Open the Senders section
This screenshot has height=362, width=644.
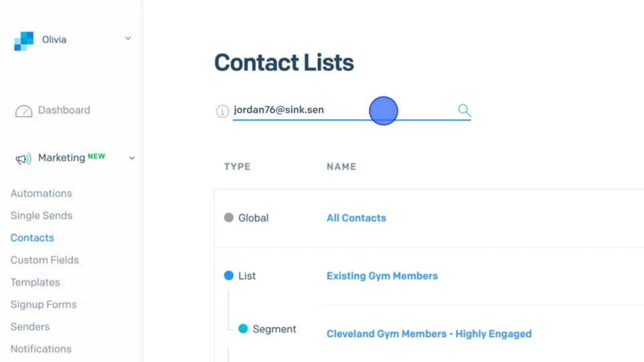(x=30, y=326)
